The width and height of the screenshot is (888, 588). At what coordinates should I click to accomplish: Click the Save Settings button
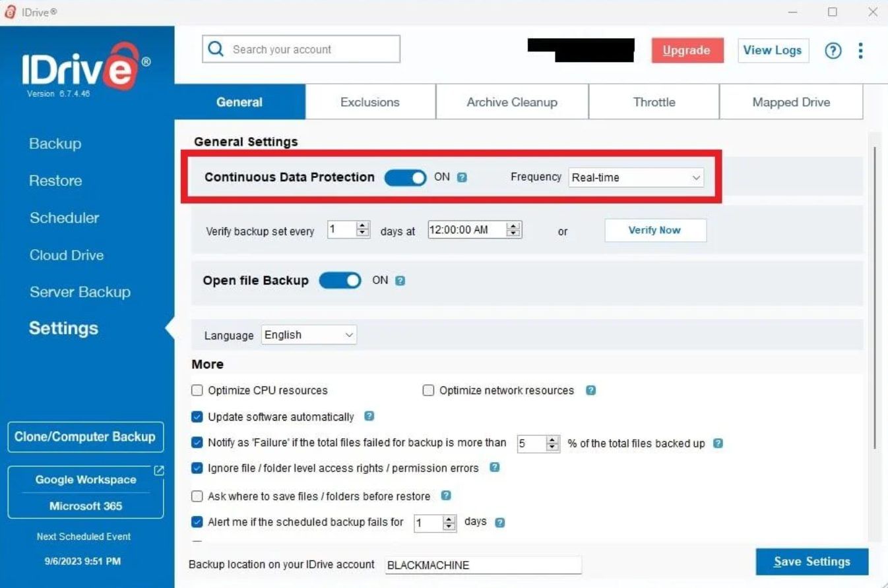[x=812, y=562]
